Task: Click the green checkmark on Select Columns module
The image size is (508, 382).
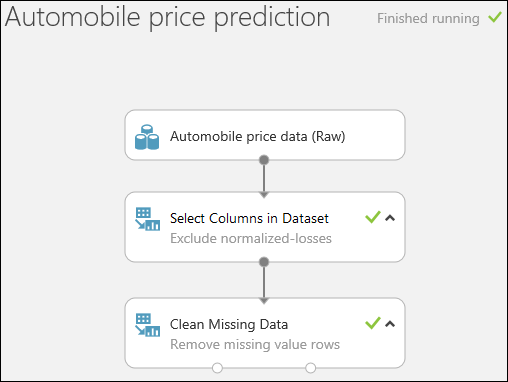Action: pos(373,217)
